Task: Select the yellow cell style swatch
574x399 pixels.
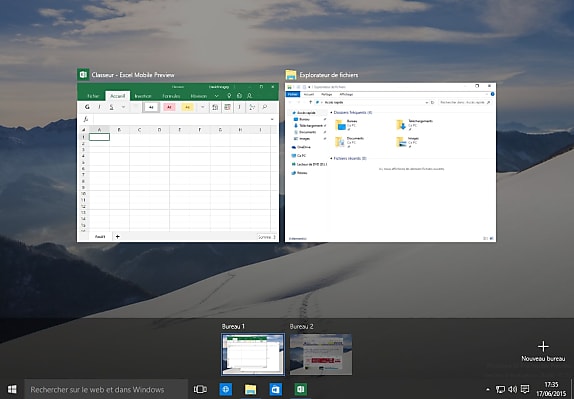Action: [x=187, y=107]
